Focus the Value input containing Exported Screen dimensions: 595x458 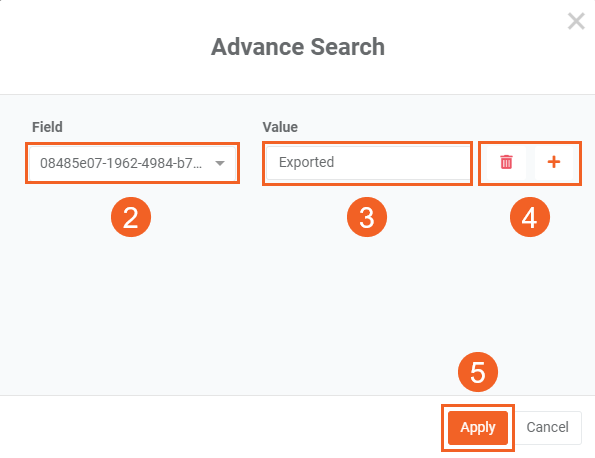(368, 163)
